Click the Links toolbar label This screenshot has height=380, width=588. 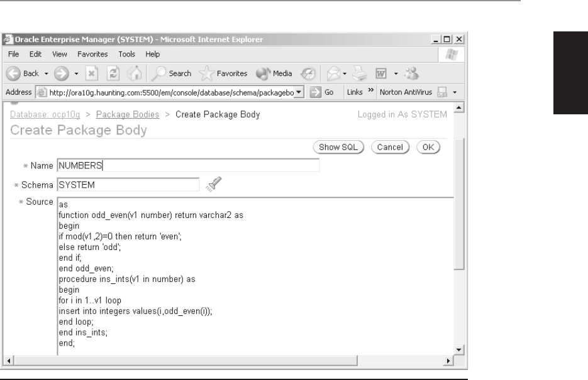355,92
